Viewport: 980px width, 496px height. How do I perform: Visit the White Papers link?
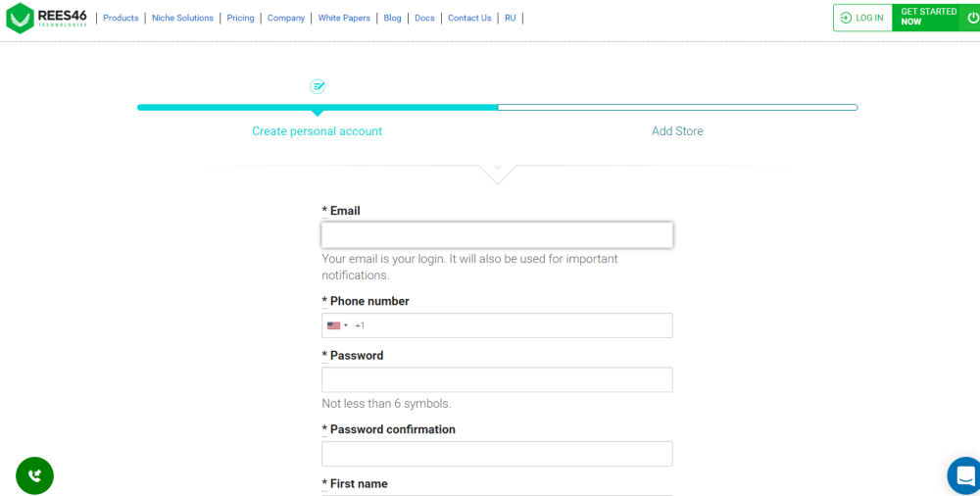point(344,19)
